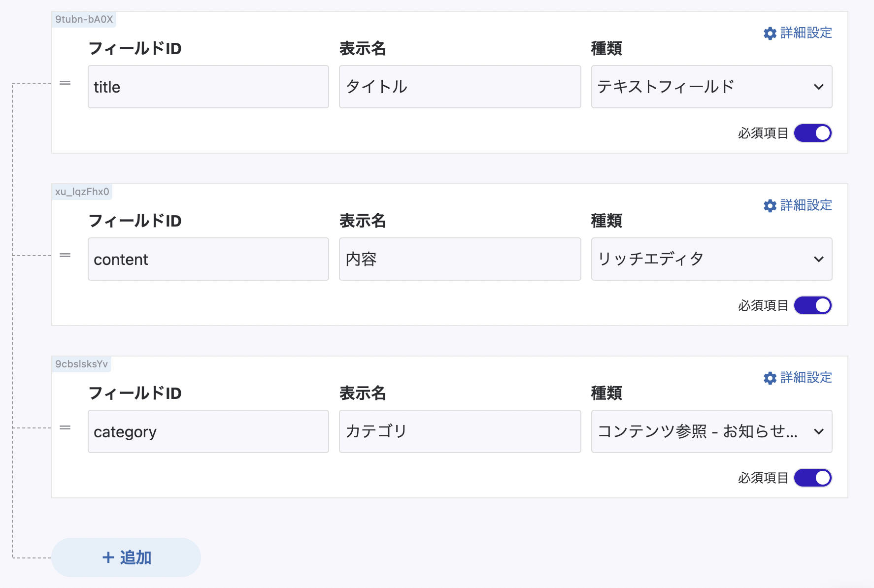Click the gear icon for content field settings
Viewport: 874px width, 588px height.
point(770,206)
